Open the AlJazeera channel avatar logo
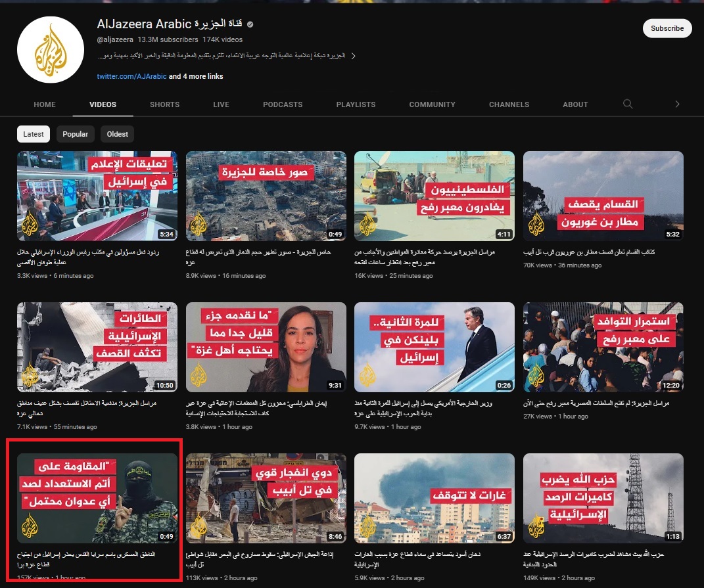The height and width of the screenshot is (588, 704). (50, 50)
